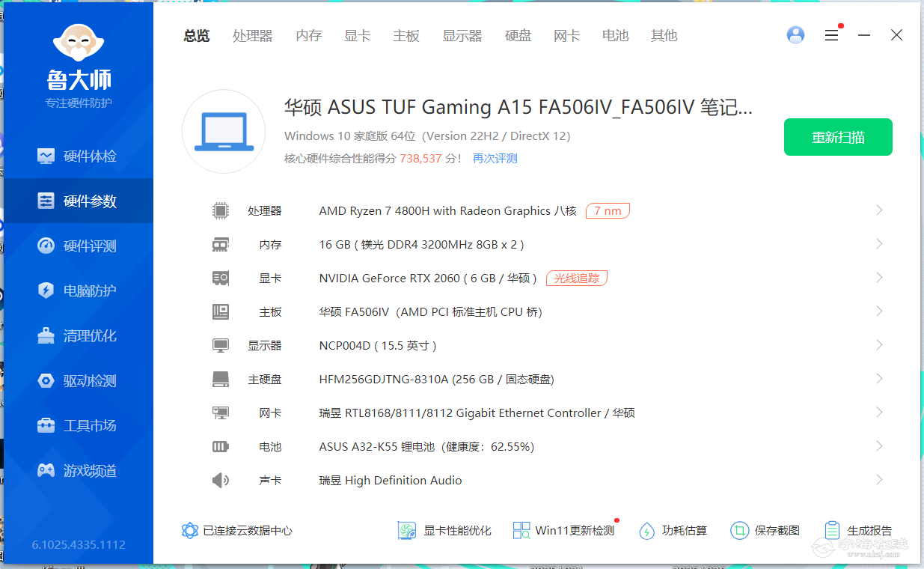Select 硬件评测 in the sidebar
The width and height of the screenshot is (924, 569).
(x=78, y=246)
